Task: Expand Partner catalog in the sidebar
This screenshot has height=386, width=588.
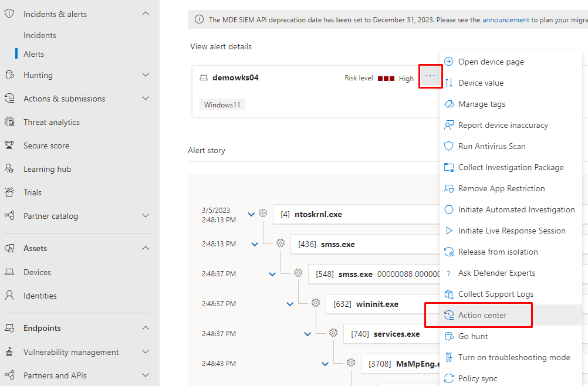Action: [146, 216]
